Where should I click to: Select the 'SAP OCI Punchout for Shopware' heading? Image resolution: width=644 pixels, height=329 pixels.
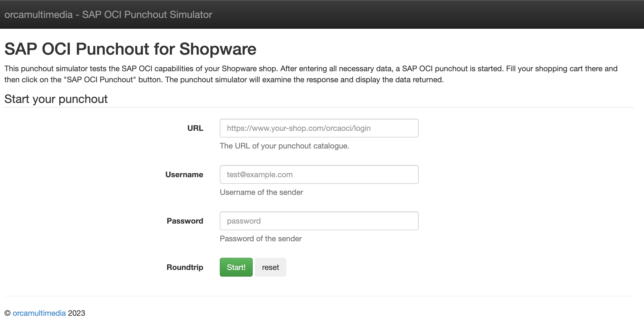point(130,49)
